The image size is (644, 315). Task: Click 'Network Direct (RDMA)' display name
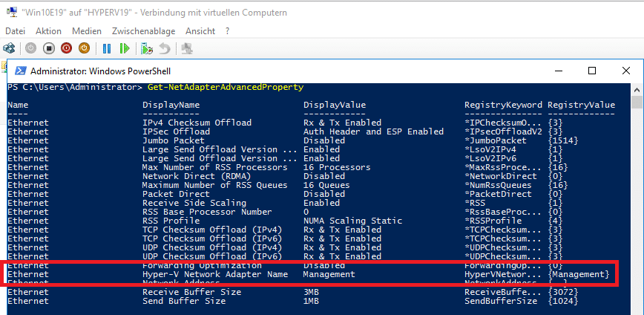[x=197, y=176]
